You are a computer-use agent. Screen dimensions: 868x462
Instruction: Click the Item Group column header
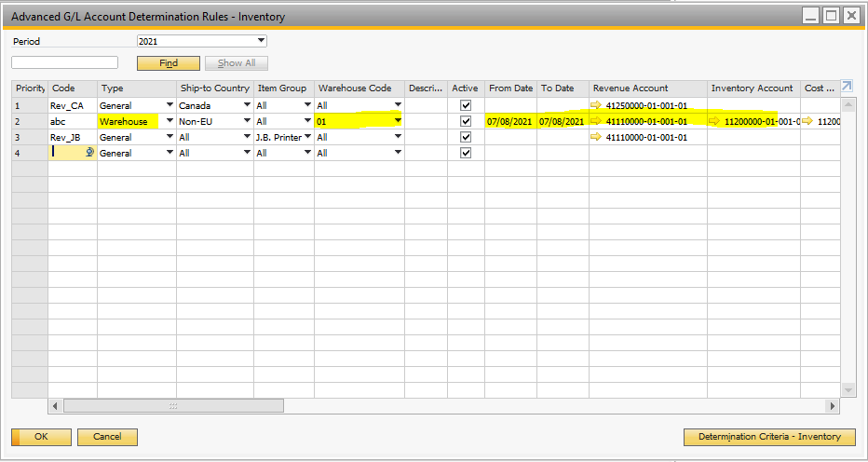pyautogui.click(x=284, y=88)
